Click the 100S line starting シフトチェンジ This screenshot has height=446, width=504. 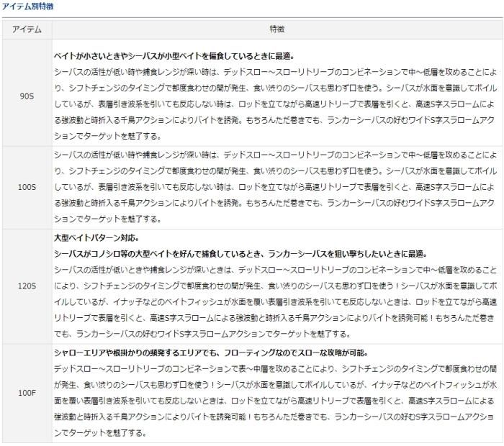pyautogui.click(x=274, y=171)
